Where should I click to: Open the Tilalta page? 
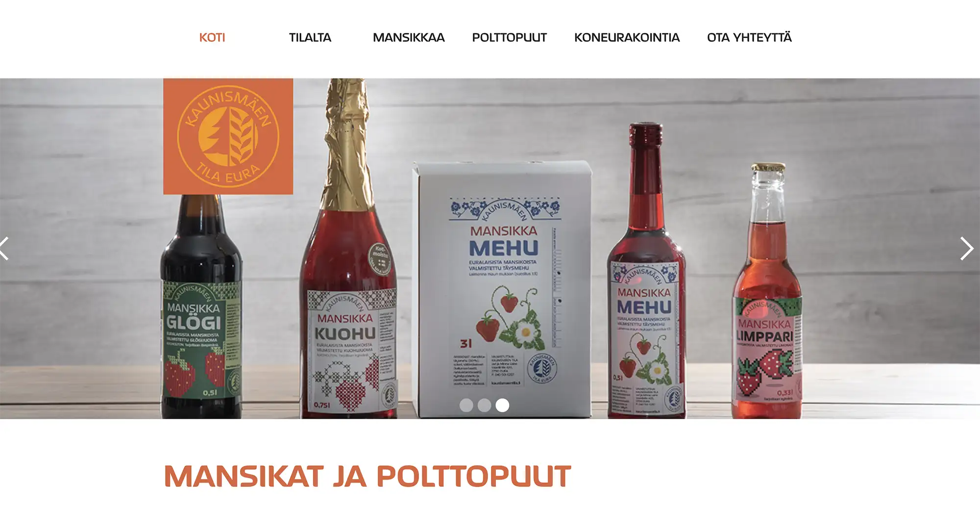[310, 38]
